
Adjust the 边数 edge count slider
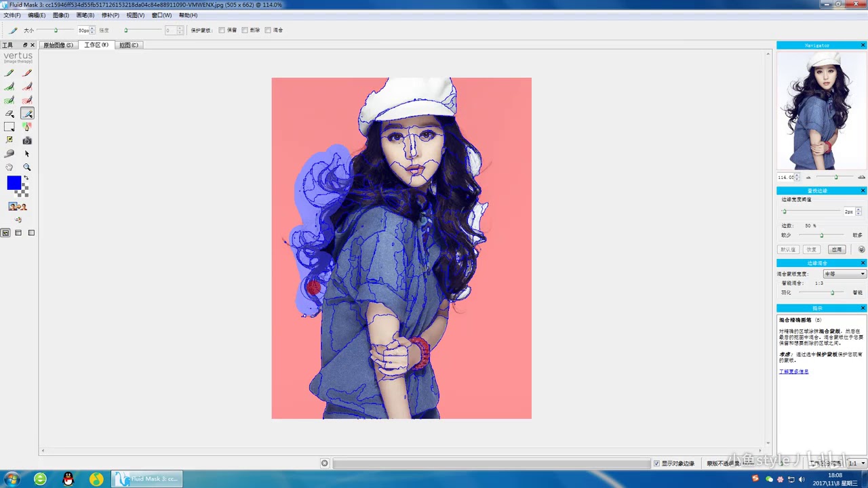[821, 235]
